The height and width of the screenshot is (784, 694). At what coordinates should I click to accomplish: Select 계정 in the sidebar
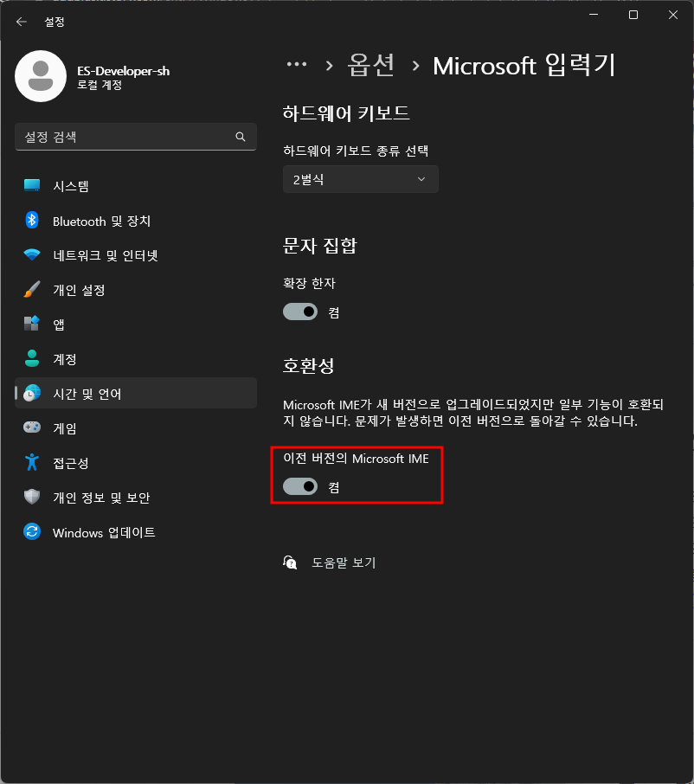point(136,358)
